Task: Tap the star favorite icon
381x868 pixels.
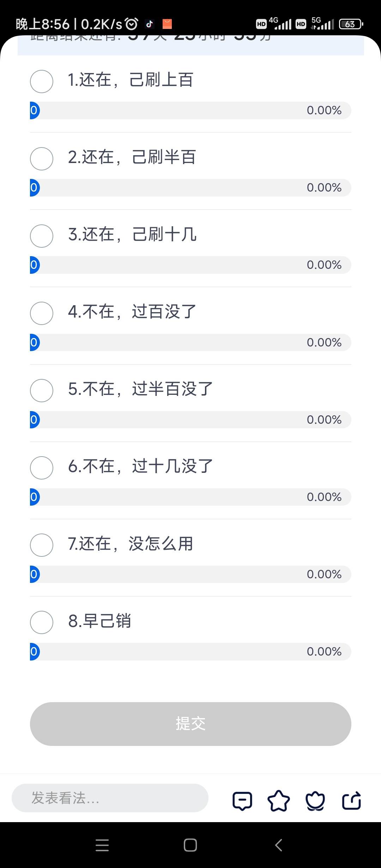Action: (279, 801)
